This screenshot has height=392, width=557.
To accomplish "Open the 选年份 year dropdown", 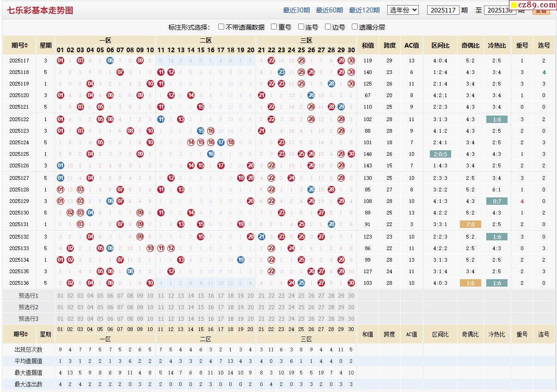I will (403, 10).
